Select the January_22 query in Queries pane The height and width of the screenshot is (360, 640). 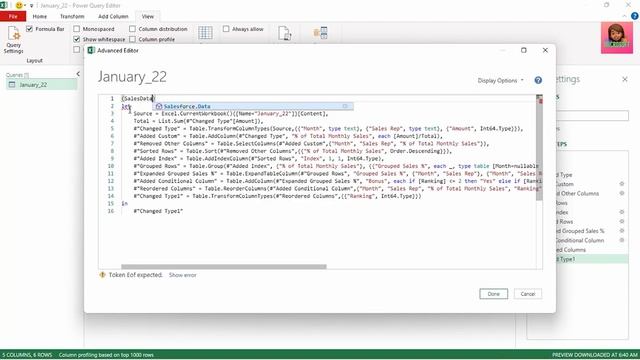point(41,84)
